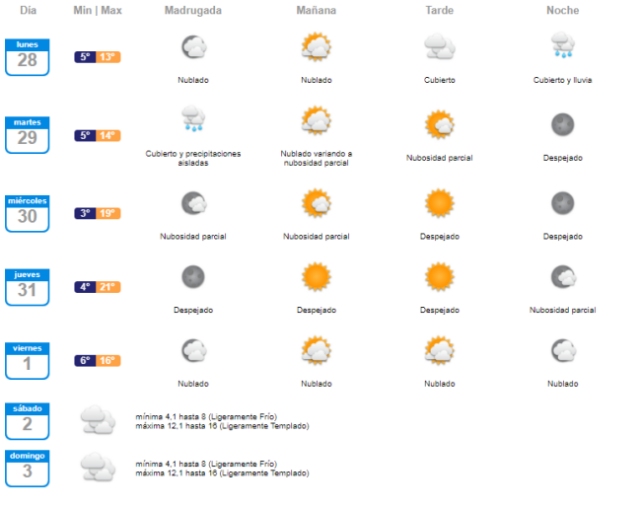The image size is (640, 508).
Task: Click Wednesday night clear moon icon
Action: tap(562, 204)
